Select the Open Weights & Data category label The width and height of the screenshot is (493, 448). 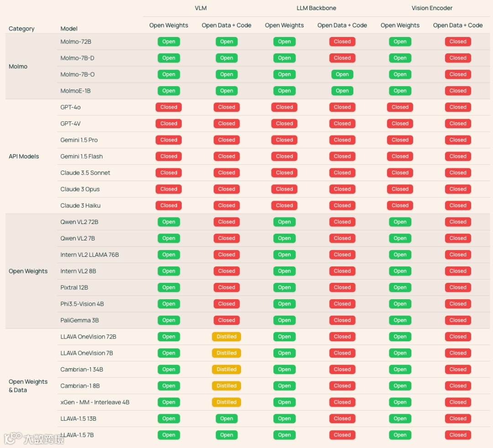pyautogui.click(x=28, y=385)
